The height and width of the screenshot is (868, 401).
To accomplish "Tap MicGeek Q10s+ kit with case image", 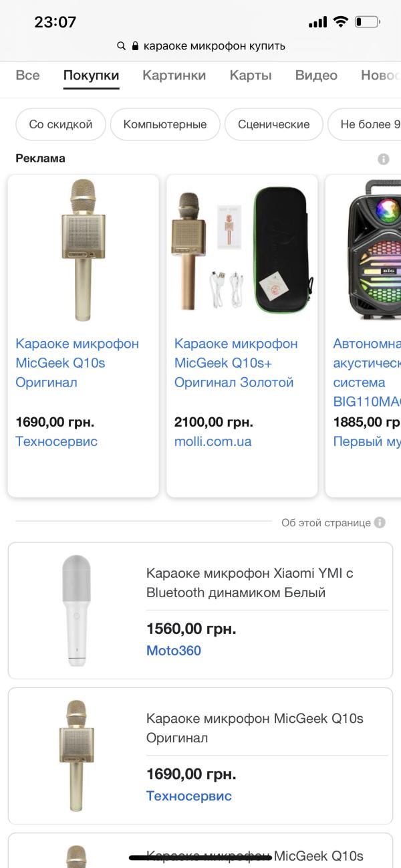I will click(x=242, y=249).
